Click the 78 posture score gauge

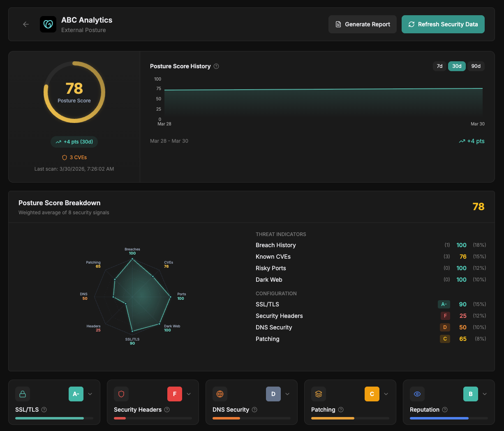[74, 92]
